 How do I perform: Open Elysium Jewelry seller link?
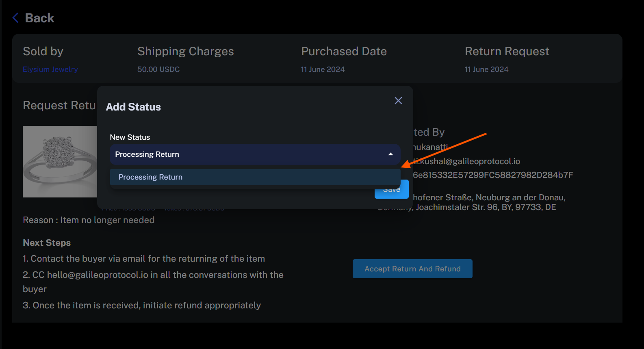coord(50,69)
